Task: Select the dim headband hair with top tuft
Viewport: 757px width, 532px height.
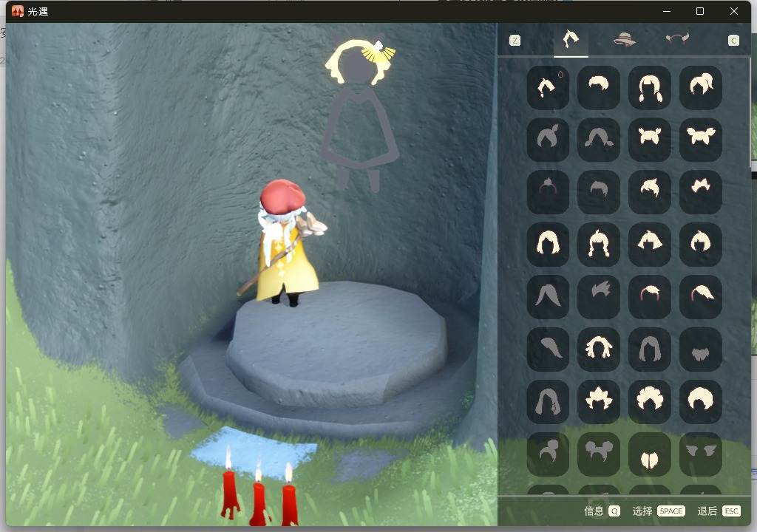Action: coord(548,191)
